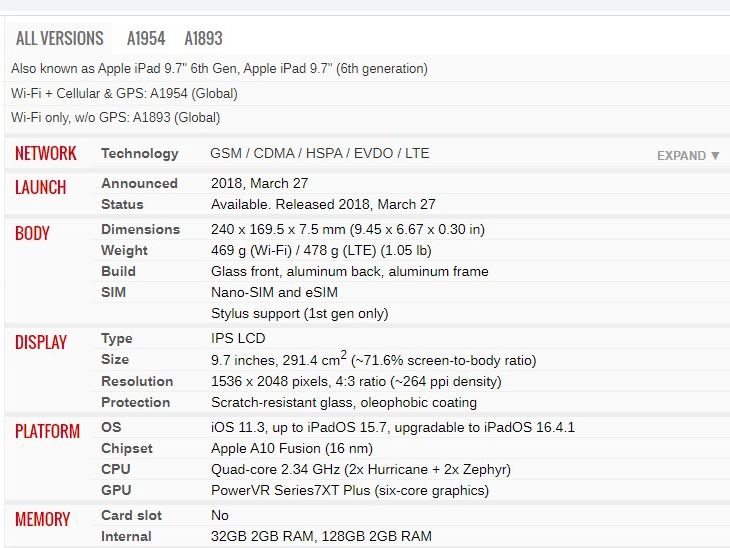Viewport: 730px width, 548px height.
Task: Click the '2018, March 27' announced value
Action: point(259,183)
